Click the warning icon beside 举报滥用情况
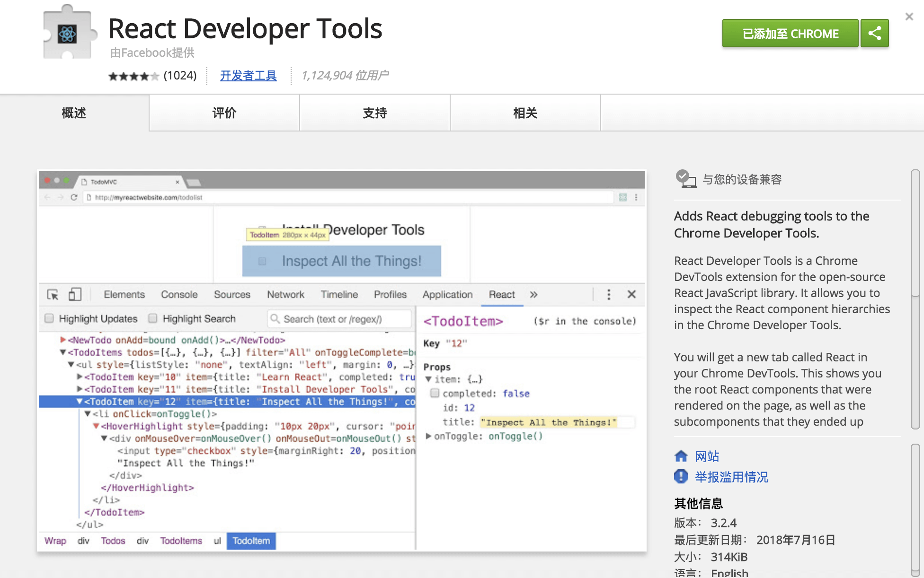This screenshot has height=578, width=924. [681, 477]
